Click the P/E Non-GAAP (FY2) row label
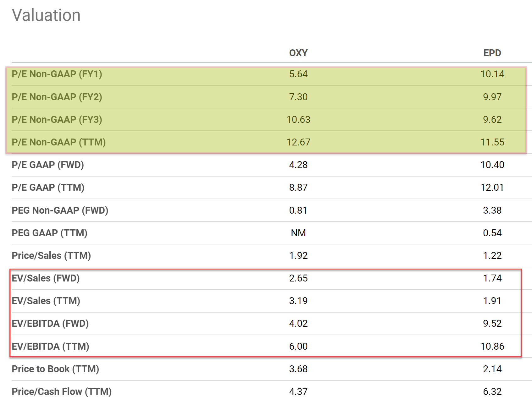Viewport: 532px width, 404px height. tap(57, 97)
